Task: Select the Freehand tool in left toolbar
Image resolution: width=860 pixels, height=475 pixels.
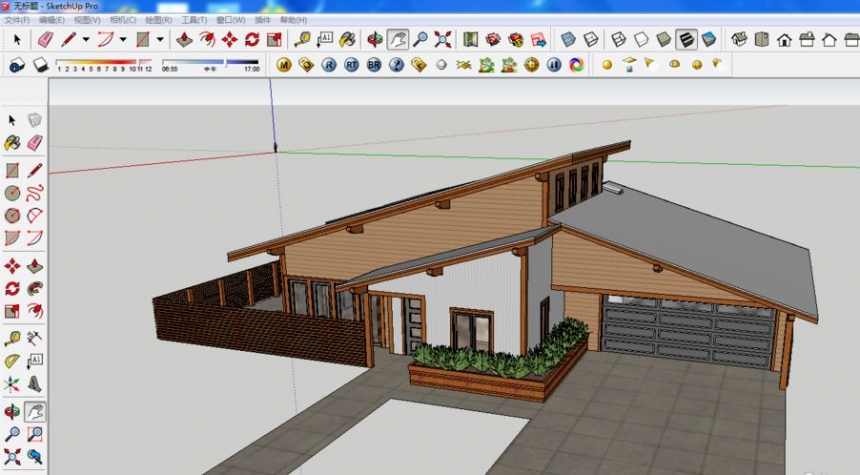Action: pos(35,193)
